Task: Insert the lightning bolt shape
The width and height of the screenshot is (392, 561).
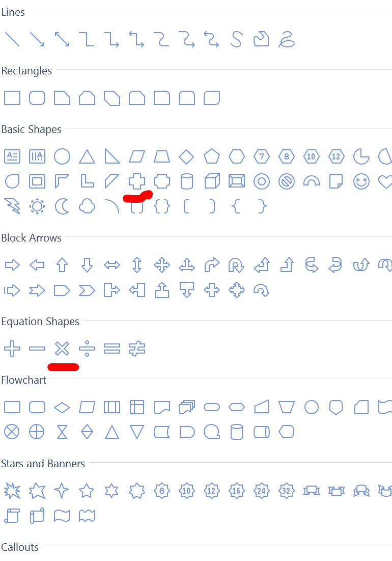Action: tap(12, 206)
